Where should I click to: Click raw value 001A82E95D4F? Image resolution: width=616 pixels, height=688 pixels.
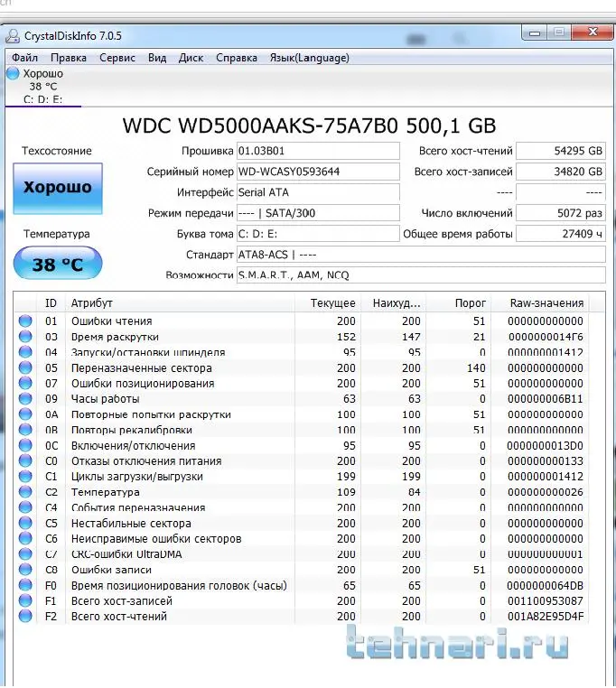click(x=546, y=617)
